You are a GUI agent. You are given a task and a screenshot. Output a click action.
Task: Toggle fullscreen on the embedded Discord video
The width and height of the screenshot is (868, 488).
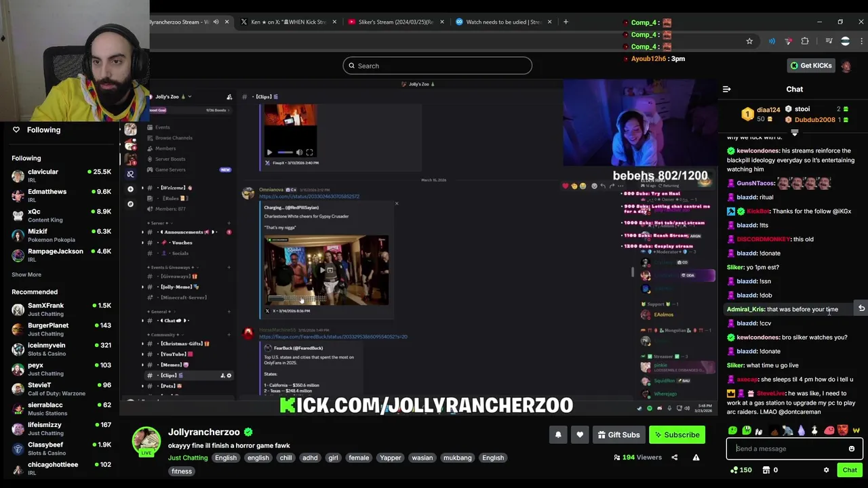pos(309,152)
